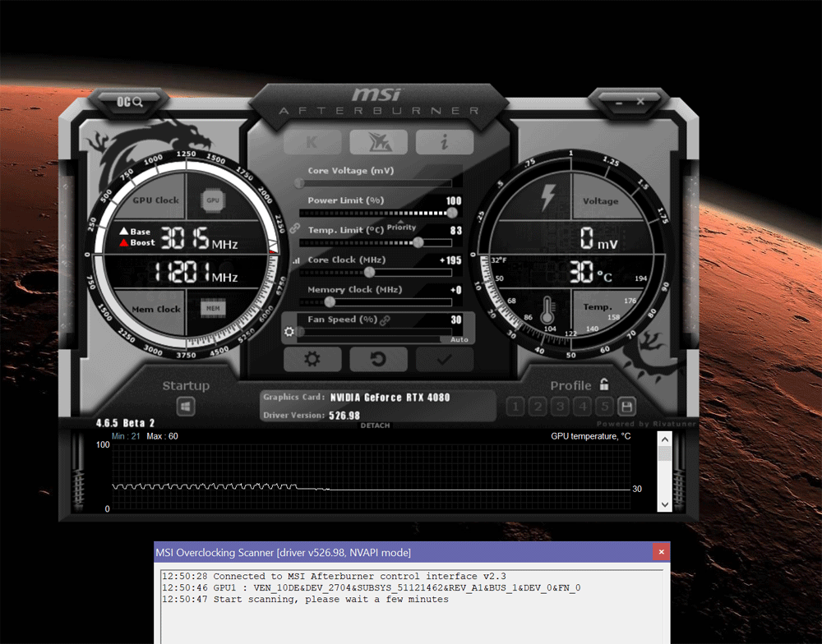Viewport: 822px width, 644px height.
Task: Click the Fan Speed slider track
Action: point(376,332)
